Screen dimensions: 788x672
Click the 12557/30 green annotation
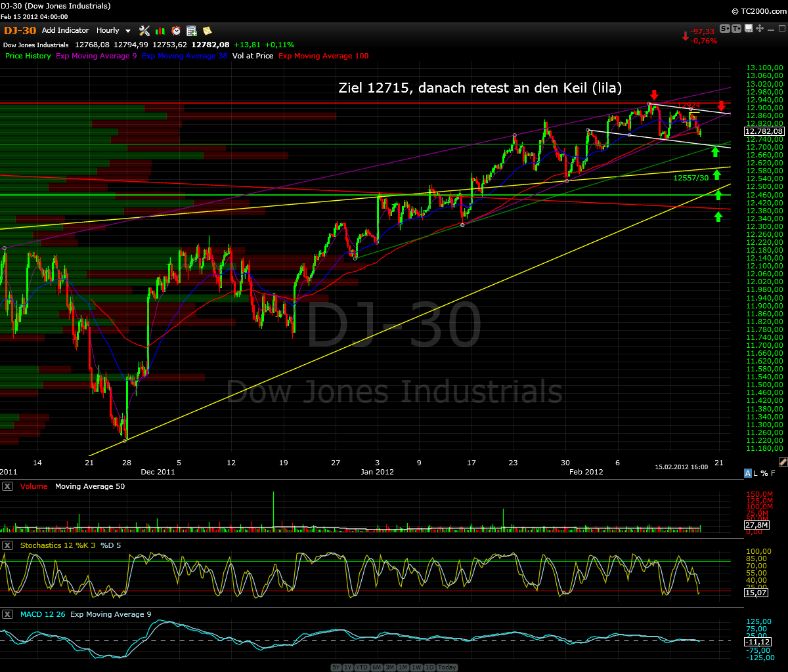pos(691,178)
